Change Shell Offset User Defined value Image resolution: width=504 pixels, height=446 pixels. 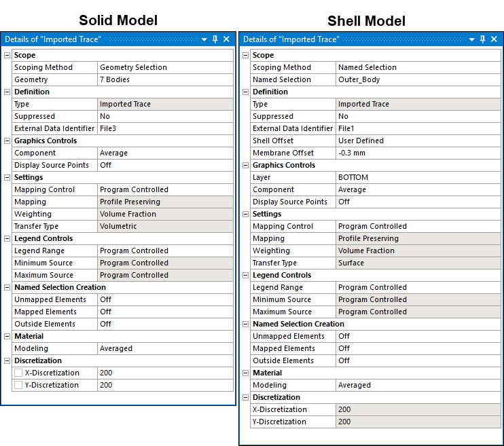coord(418,141)
